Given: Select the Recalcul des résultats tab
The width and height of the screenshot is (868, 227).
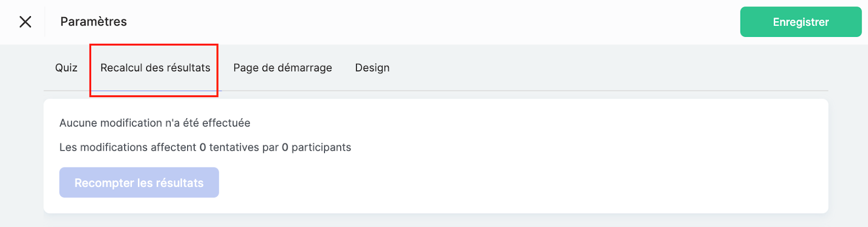Looking at the screenshot, I should coord(155,68).
